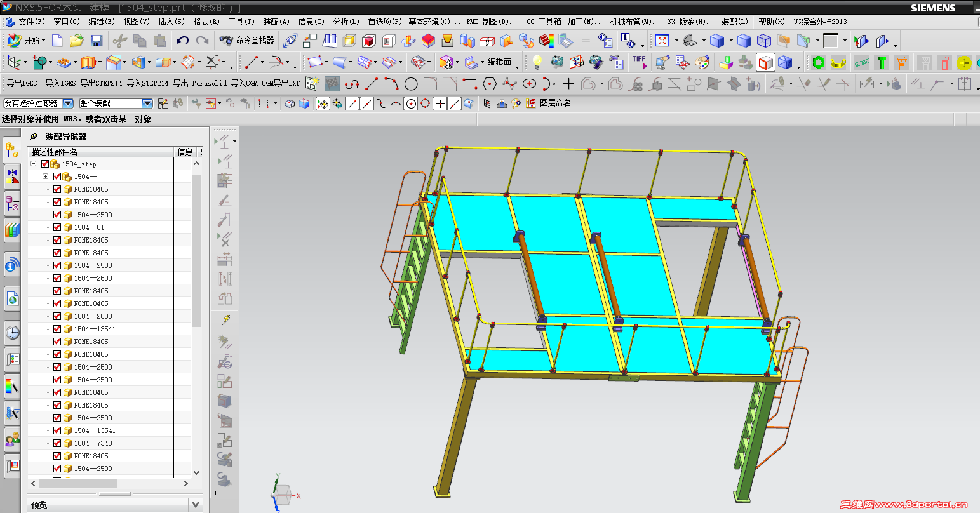Open the datum coordinate system dropdown arrow
Image resolution: width=980 pixels, height=513 pixels.
(x=25, y=63)
